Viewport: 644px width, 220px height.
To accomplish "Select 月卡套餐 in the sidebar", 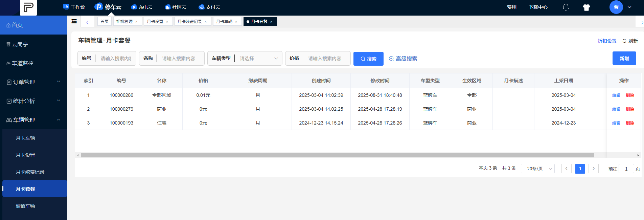I will click(34, 189).
